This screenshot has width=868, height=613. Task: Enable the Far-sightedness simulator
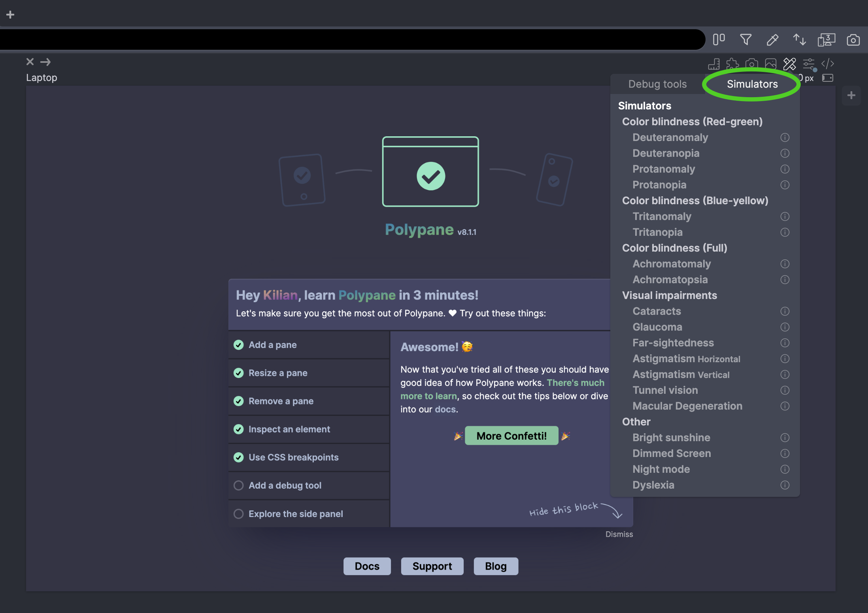point(673,343)
